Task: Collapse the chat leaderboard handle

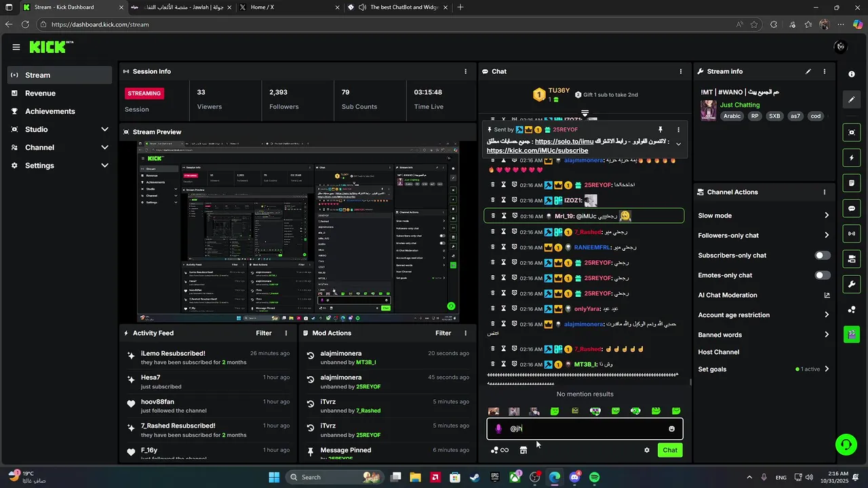Action: (x=585, y=113)
